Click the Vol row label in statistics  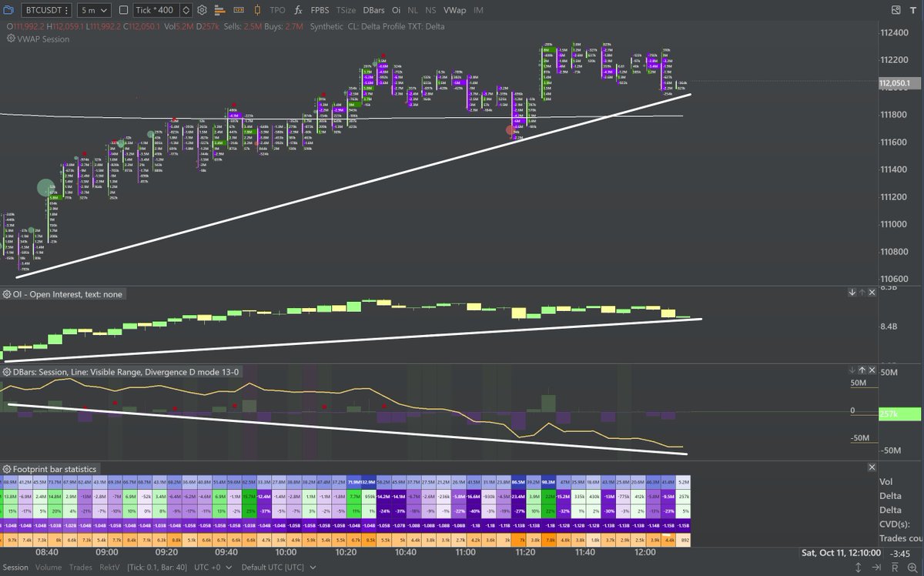click(888, 481)
